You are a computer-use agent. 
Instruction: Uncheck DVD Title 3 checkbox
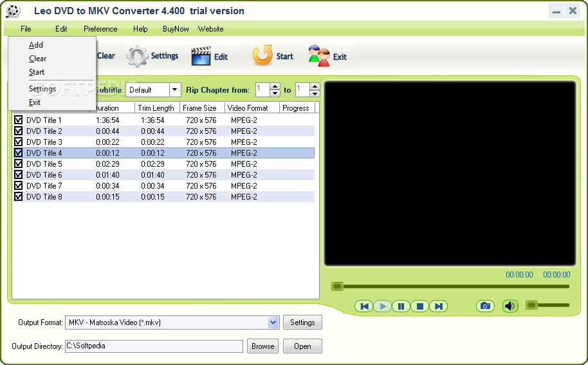click(19, 142)
